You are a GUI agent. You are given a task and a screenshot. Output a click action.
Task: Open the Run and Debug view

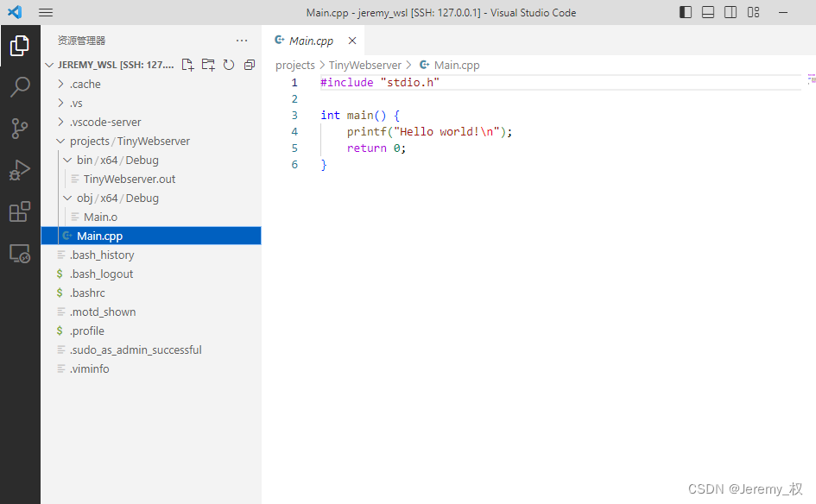(20, 170)
